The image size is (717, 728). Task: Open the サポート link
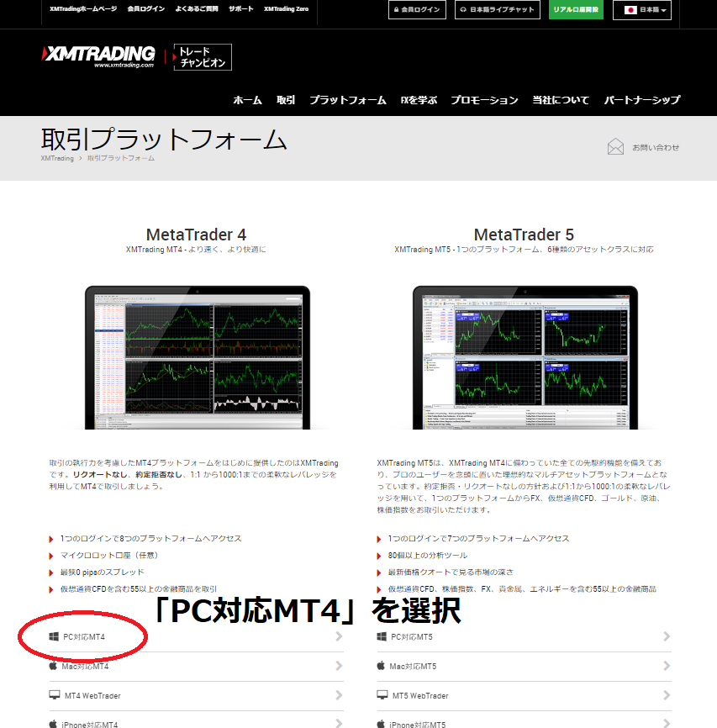(x=241, y=8)
